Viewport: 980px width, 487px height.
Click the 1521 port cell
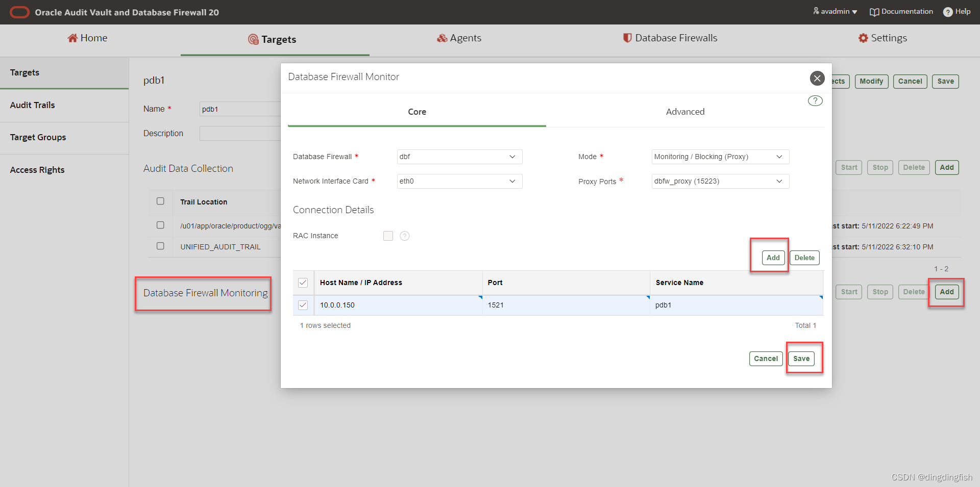566,305
